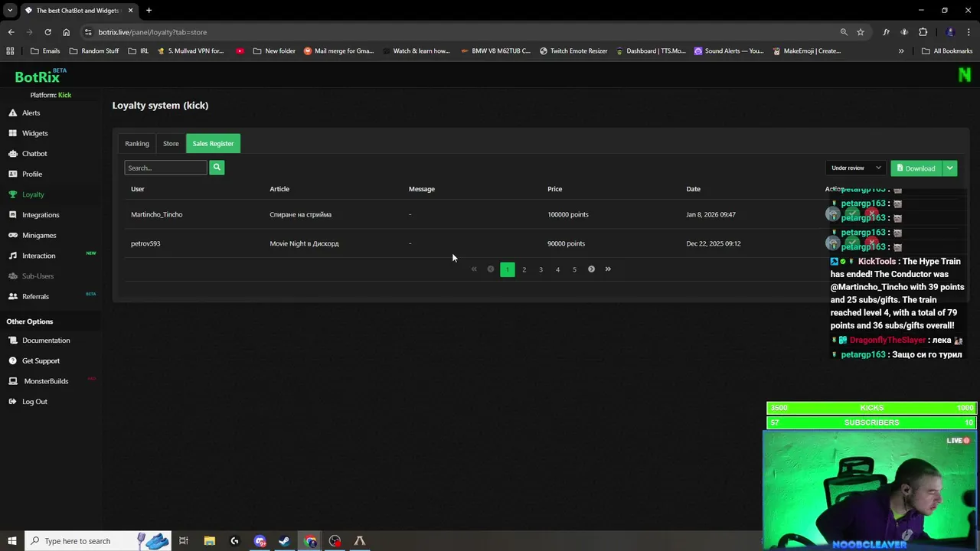Bookmark this page with the star icon
980x551 pixels.
861,32
